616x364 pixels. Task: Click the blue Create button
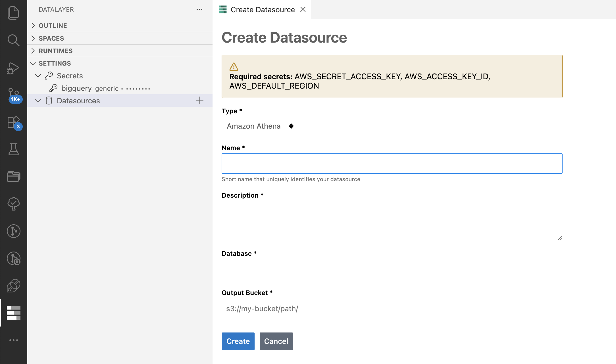tap(238, 341)
